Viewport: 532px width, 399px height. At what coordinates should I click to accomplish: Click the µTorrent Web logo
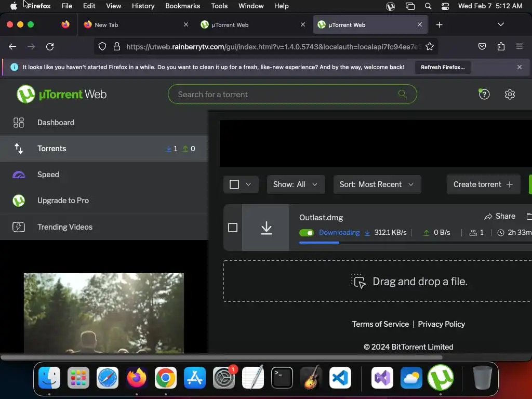pos(61,94)
